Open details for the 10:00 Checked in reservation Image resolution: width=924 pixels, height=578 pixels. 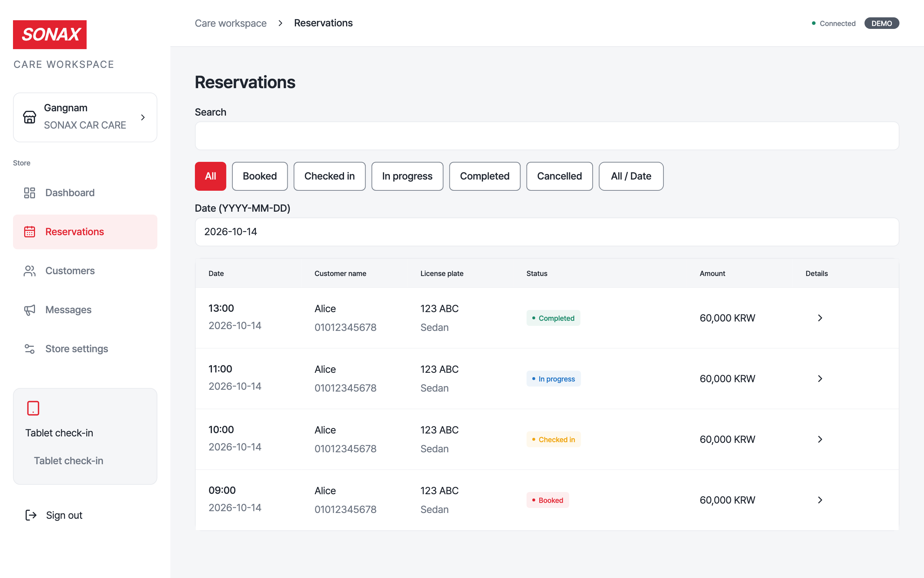(820, 440)
